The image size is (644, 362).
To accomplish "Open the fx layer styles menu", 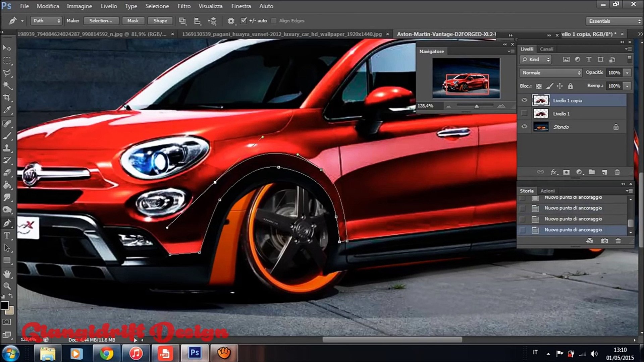I will (553, 172).
